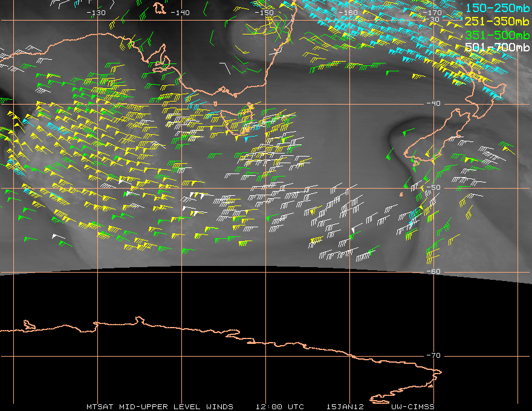The height and width of the screenshot is (411, 532).
Task: Click the 501-700mb white legend label
Action: click(x=497, y=47)
